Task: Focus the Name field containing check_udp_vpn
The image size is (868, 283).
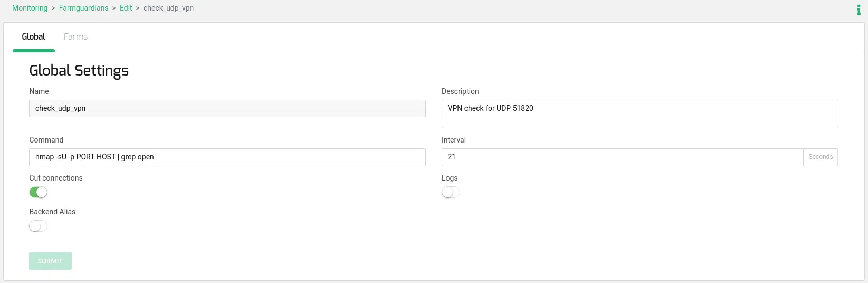Action: 227,109
